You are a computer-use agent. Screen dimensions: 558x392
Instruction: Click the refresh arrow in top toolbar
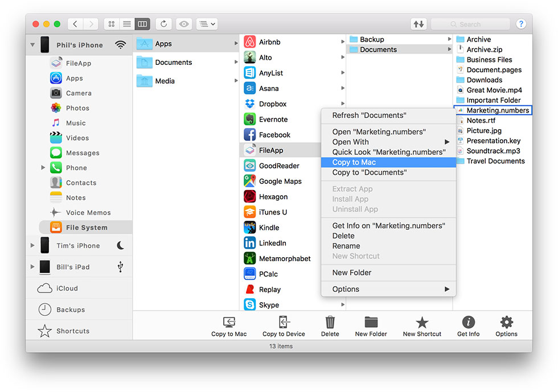point(164,24)
